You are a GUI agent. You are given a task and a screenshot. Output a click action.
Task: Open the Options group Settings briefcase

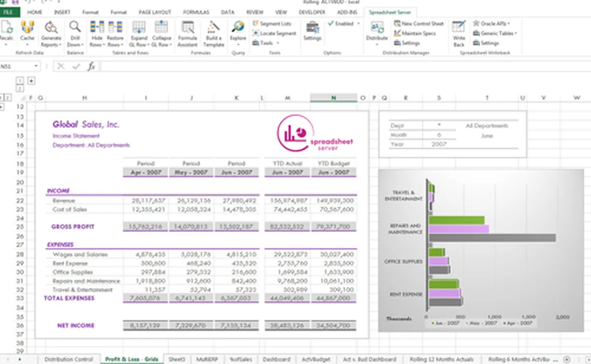point(312,27)
